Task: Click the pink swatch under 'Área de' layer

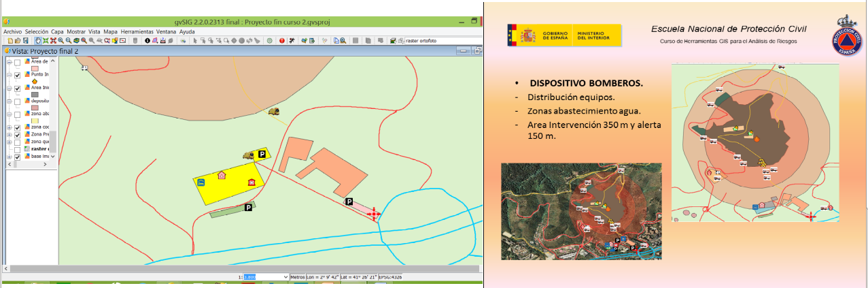Action: click(35, 69)
